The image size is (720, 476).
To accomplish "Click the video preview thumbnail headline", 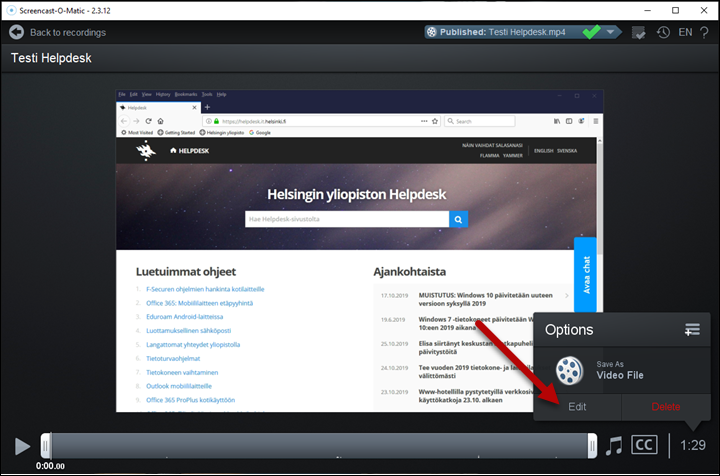I will [x=356, y=194].
